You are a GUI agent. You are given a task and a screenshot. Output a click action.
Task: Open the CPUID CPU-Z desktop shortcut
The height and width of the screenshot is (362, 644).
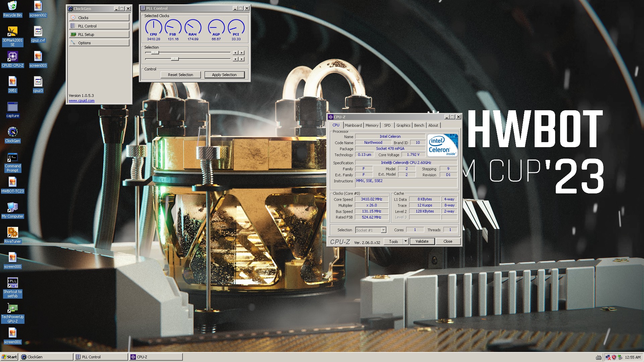point(12,59)
